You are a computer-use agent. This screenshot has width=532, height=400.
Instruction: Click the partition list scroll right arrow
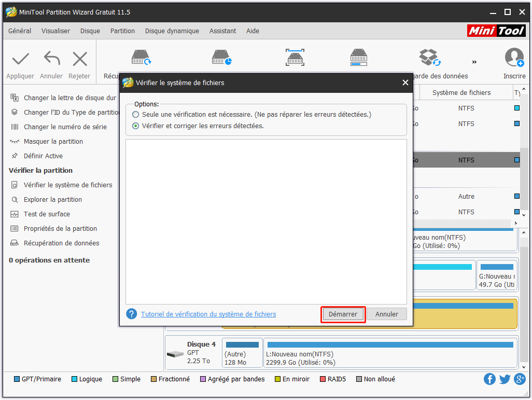click(516, 223)
